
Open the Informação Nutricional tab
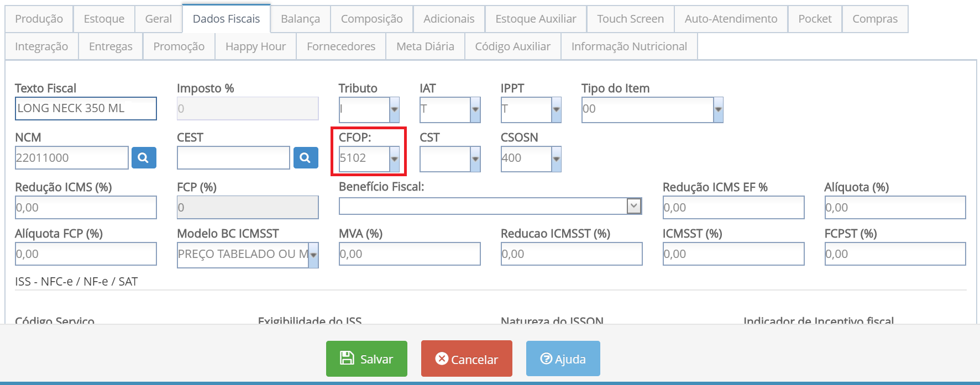pyautogui.click(x=629, y=46)
